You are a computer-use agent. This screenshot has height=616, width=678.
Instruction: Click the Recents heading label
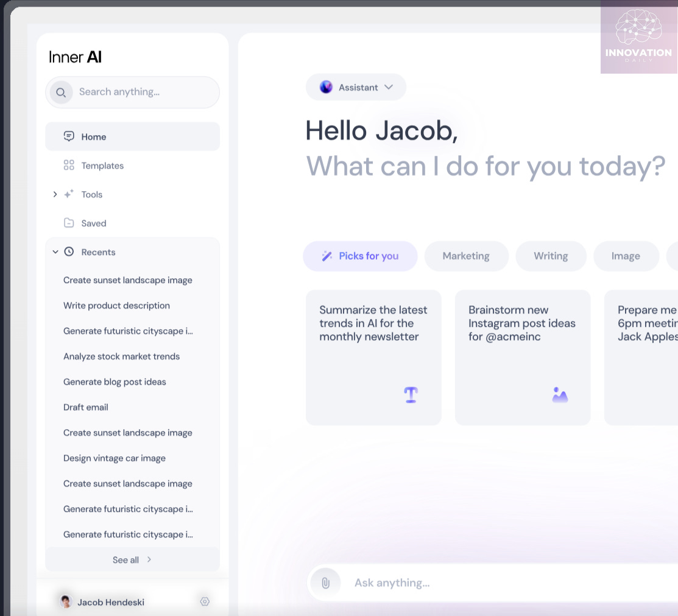[98, 252]
